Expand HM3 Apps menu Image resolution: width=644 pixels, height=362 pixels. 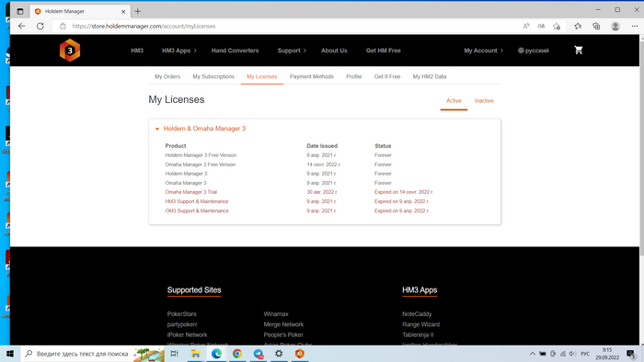click(x=179, y=51)
